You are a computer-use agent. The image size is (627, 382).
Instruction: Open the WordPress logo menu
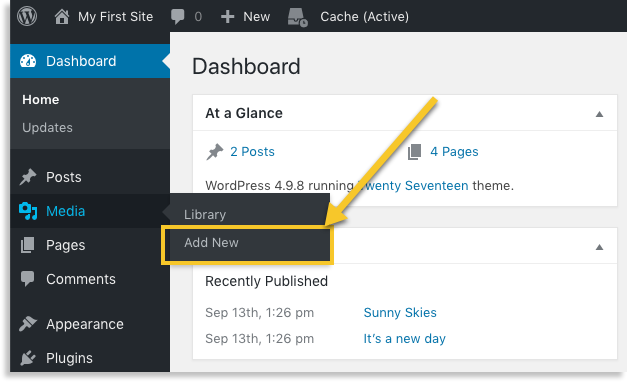[x=27, y=16]
